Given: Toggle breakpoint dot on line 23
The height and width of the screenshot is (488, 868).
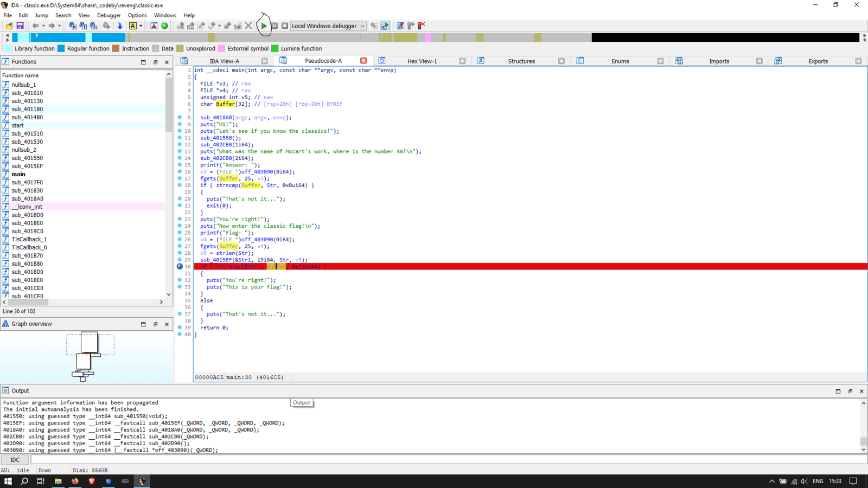Looking at the screenshot, I should 180,219.
